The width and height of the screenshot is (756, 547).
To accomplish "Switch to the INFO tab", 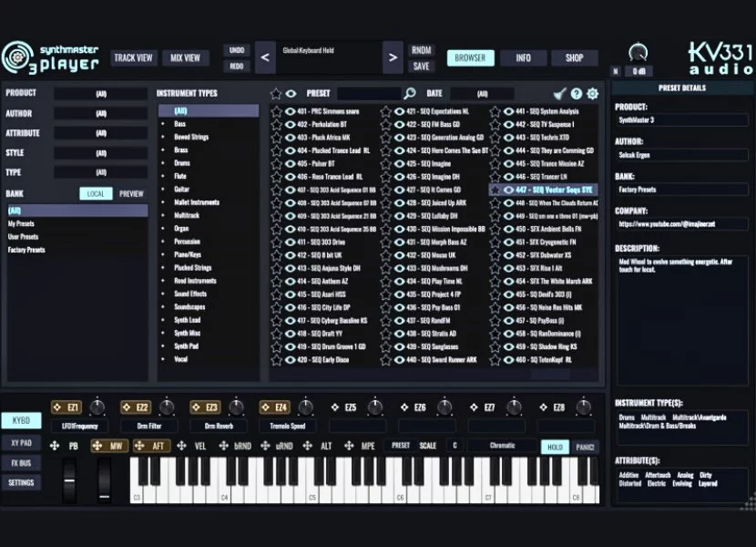I will coord(524,57).
